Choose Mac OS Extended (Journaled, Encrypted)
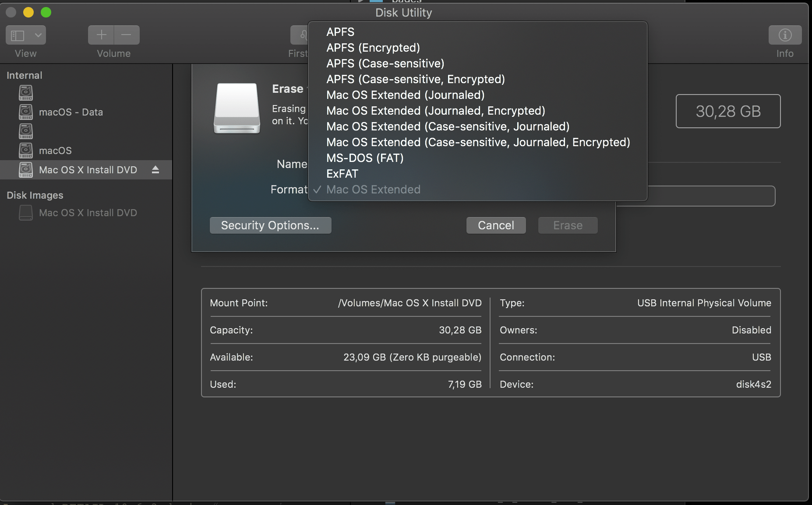The height and width of the screenshot is (505, 812). click(477, 111)
